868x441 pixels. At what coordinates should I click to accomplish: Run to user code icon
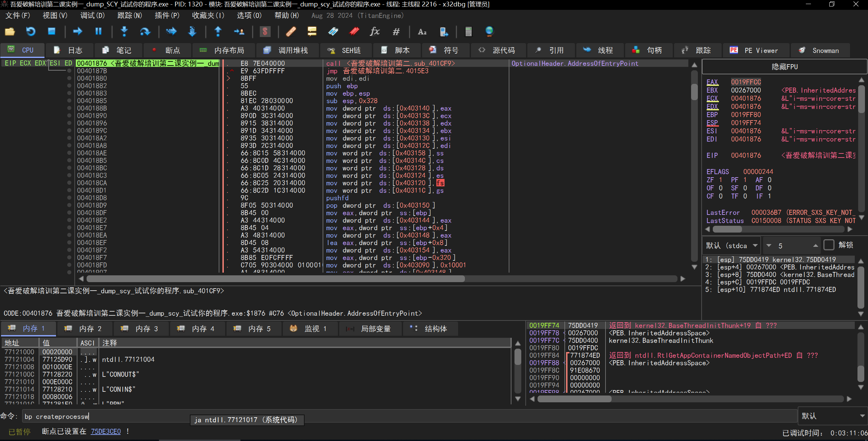[x=239, y=32]
